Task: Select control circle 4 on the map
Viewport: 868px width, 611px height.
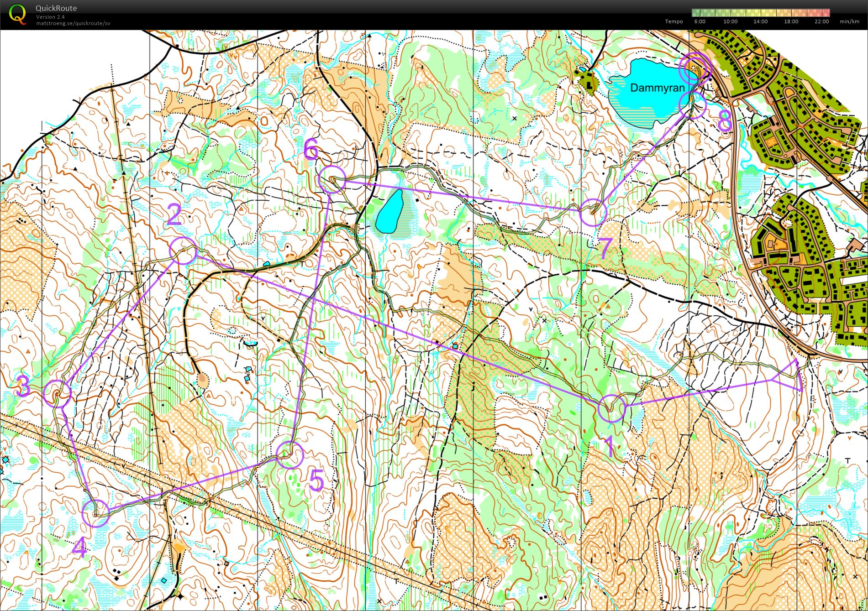Action: point(96,513)
